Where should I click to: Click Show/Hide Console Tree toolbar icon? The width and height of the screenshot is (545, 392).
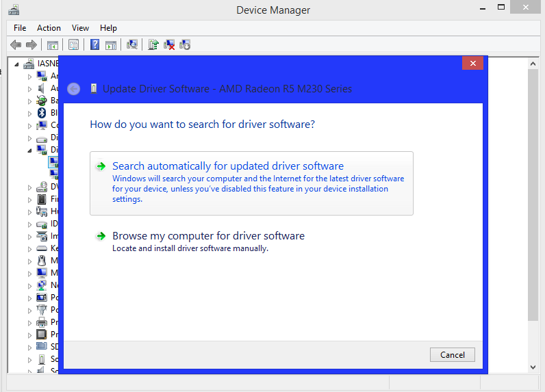(52, 45)
